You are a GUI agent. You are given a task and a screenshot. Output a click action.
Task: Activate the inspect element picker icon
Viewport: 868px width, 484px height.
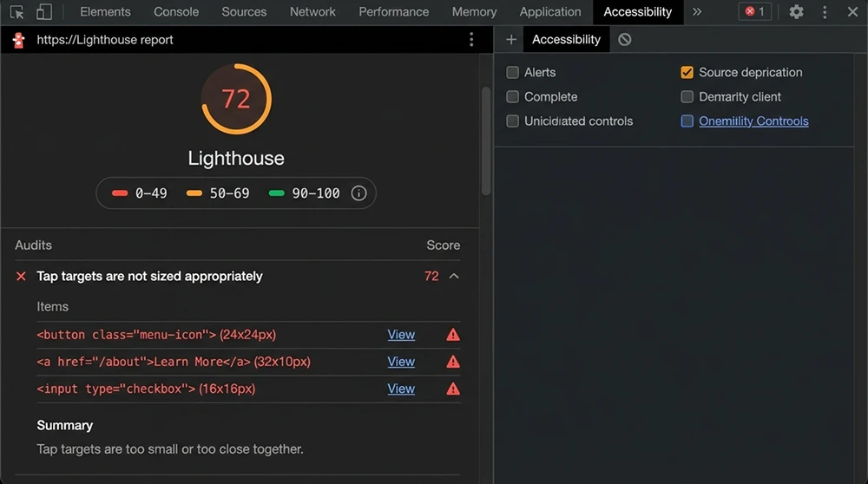pos(16,11)
